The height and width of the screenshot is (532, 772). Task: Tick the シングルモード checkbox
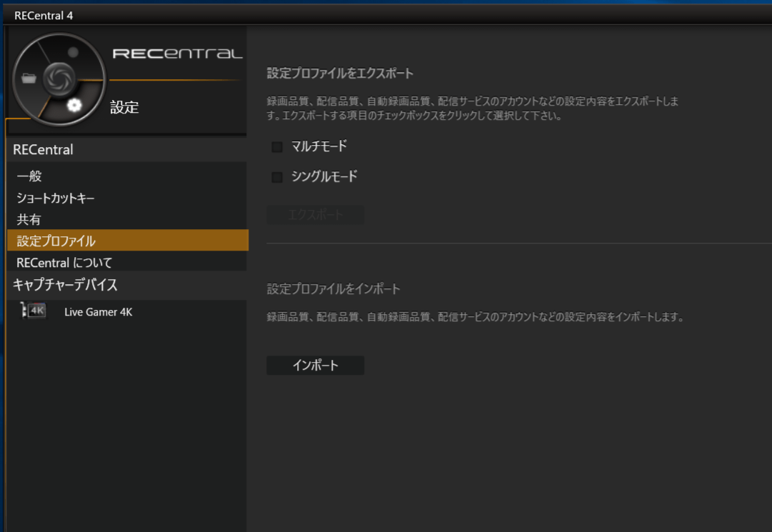tap(277, 177)
